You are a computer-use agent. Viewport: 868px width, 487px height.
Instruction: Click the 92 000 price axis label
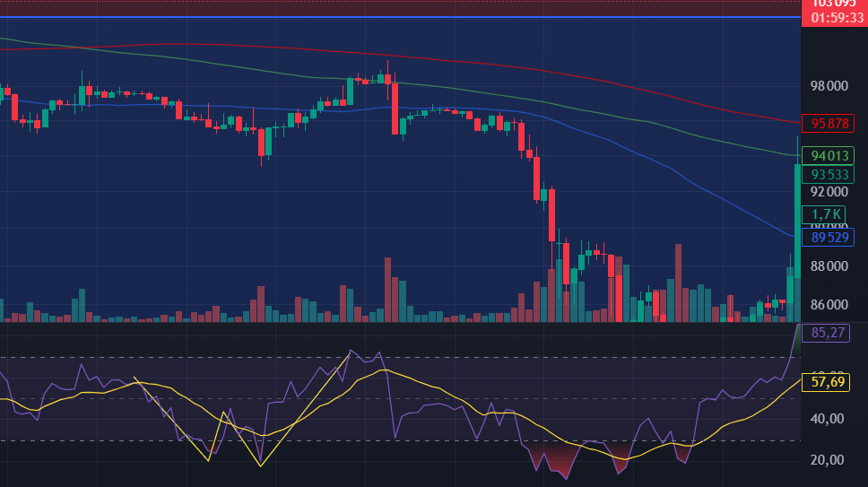pyautogui.click(x=829, y=192)
